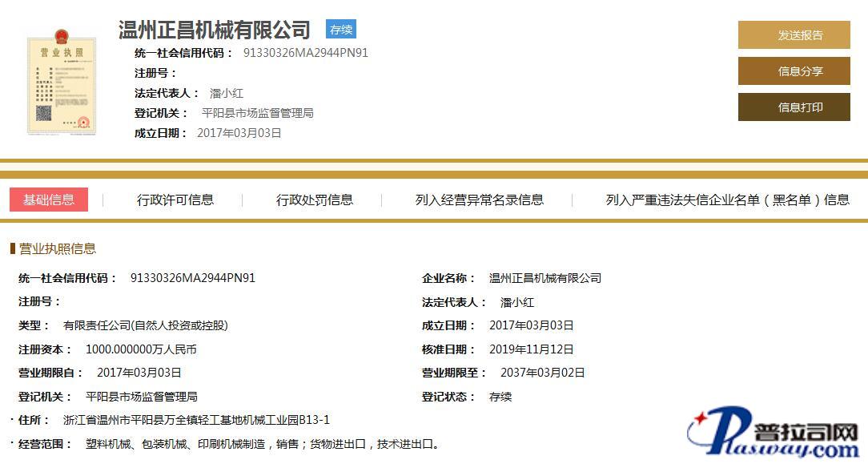This screenshot has width=868, height=468.
Task: Click 登记状态 value 存续
Action: [x=500, y=397]
